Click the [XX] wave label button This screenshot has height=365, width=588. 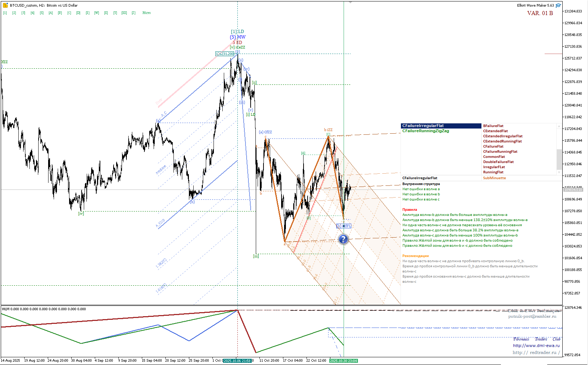[124, 13]
